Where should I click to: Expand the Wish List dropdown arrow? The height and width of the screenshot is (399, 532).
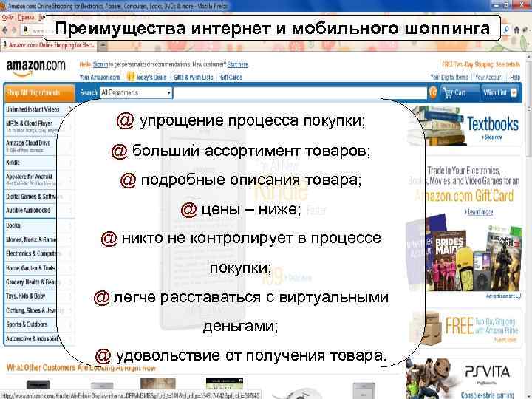coord(514,92)
